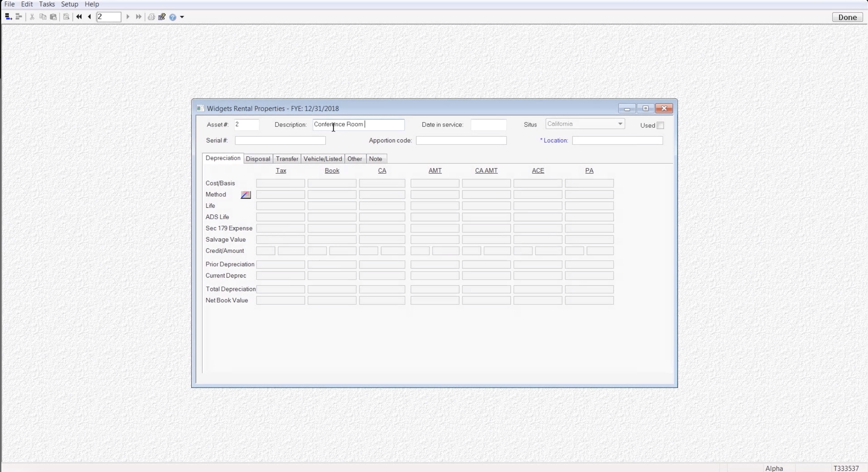Jump to the first asset record
The image size is (868, 472).
tap(79, 17)
